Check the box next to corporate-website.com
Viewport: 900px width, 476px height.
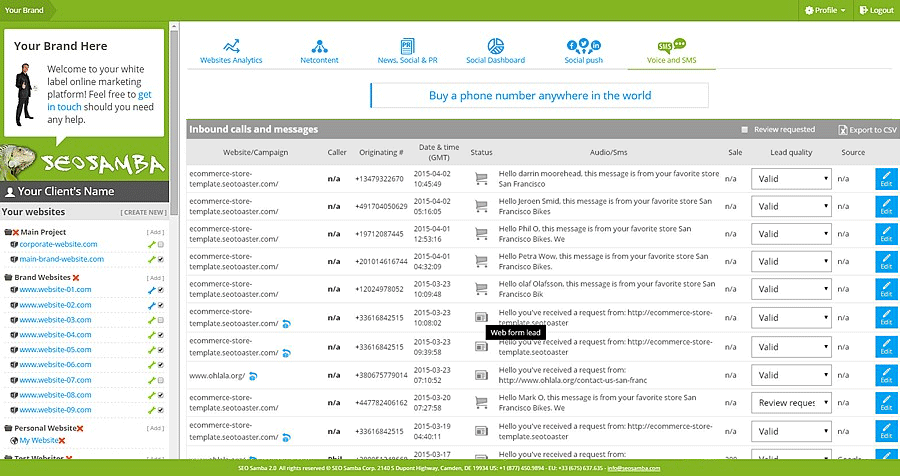pos(161,244)
